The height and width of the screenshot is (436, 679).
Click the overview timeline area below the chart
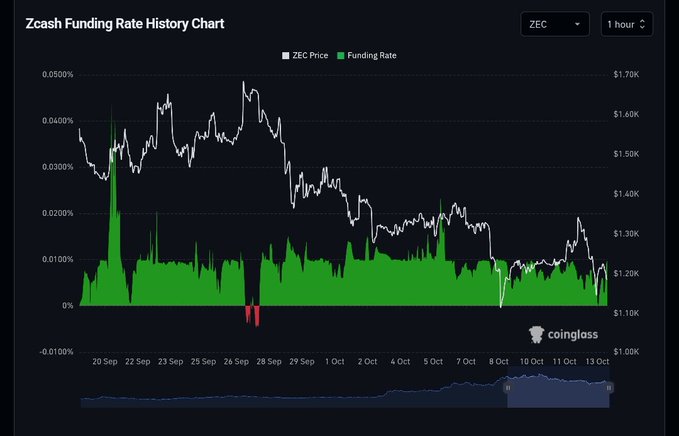pos(345,388)
